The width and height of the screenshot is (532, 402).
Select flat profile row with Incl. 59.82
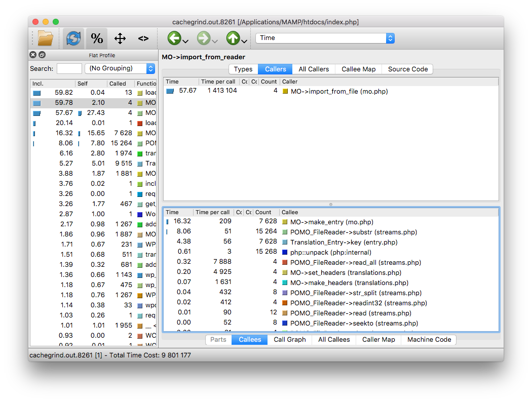pos(94,93)
